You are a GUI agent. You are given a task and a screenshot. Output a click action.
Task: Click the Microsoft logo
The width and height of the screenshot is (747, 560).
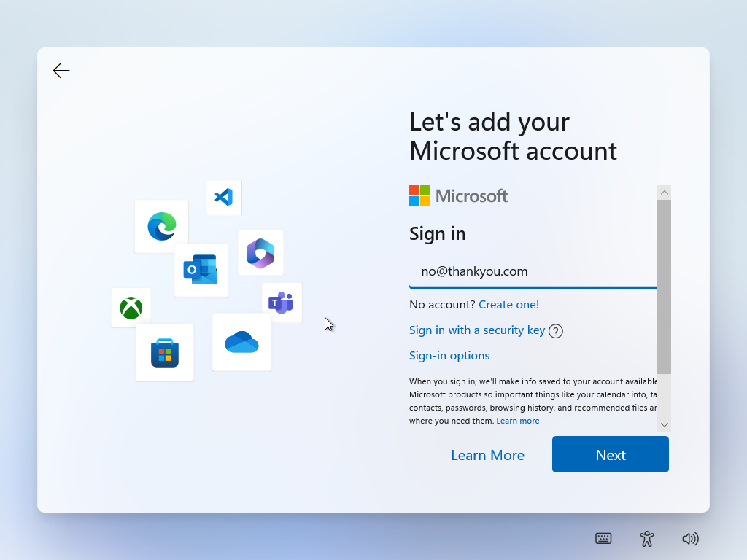(458, 195)
